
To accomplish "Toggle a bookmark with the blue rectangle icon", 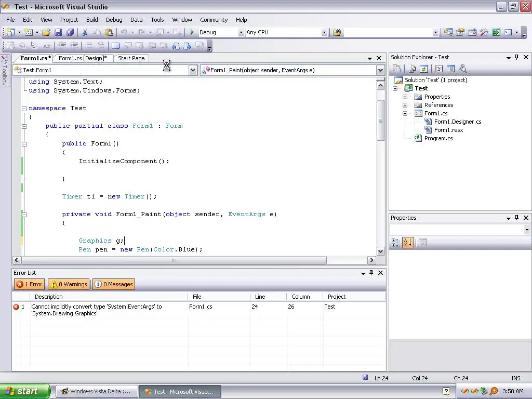I will coord(116,46).
